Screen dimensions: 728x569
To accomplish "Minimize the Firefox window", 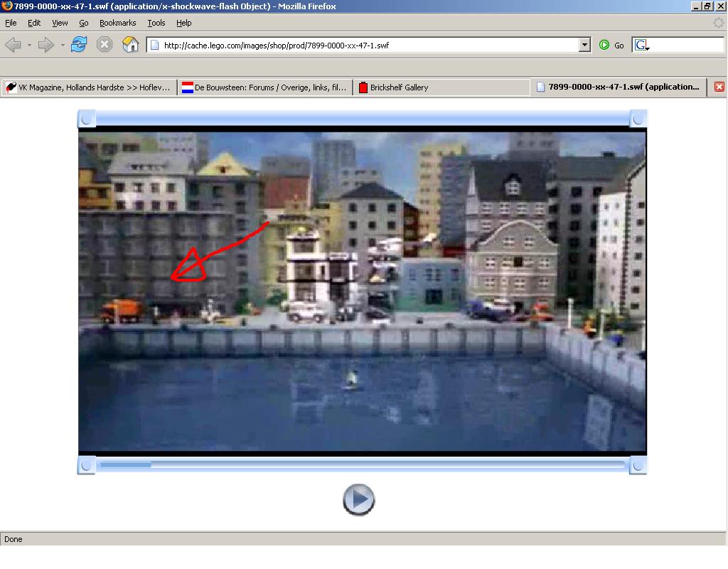I will click(x=695, y=6).
